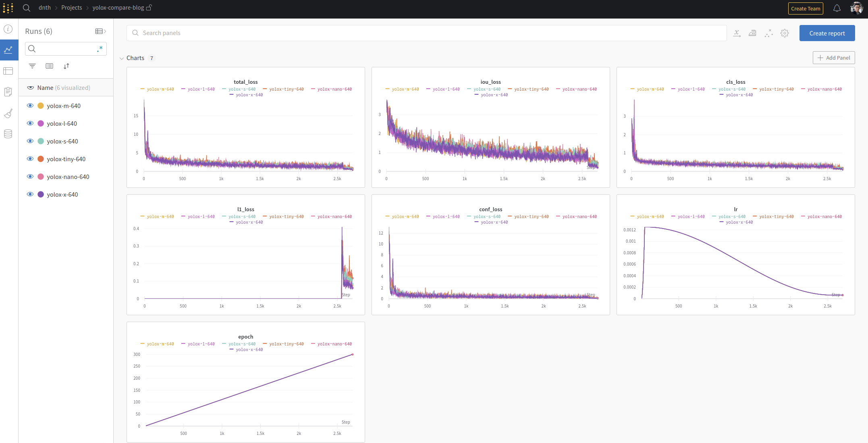Go to Projects breadcrumb
This screenshot has width=868, height=443.
point(72,8)
